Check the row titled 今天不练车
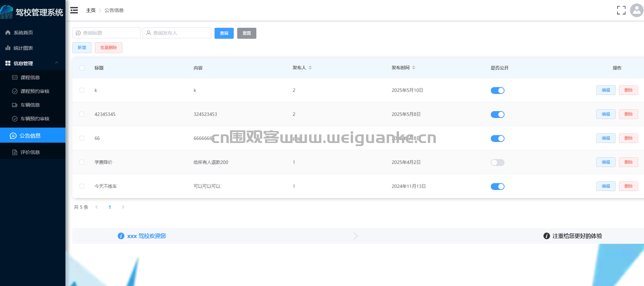 (x=82, y=186)
